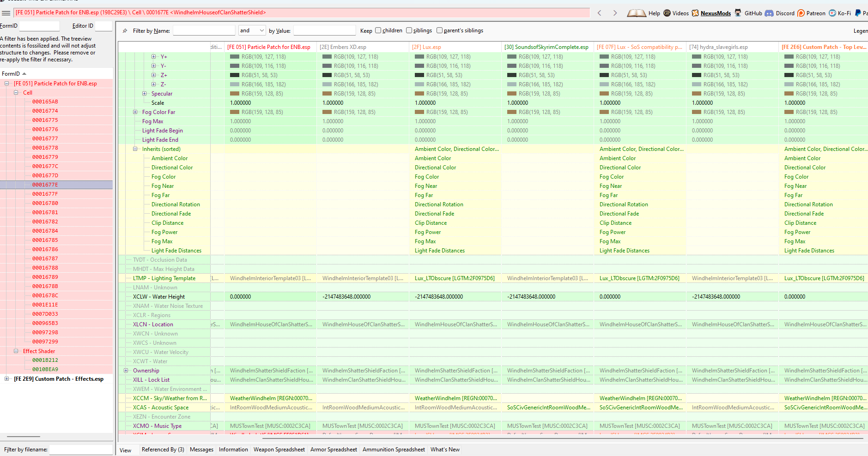Select the XCMO - Music Type row
The image size is (868, 456).
coord(164,426)
